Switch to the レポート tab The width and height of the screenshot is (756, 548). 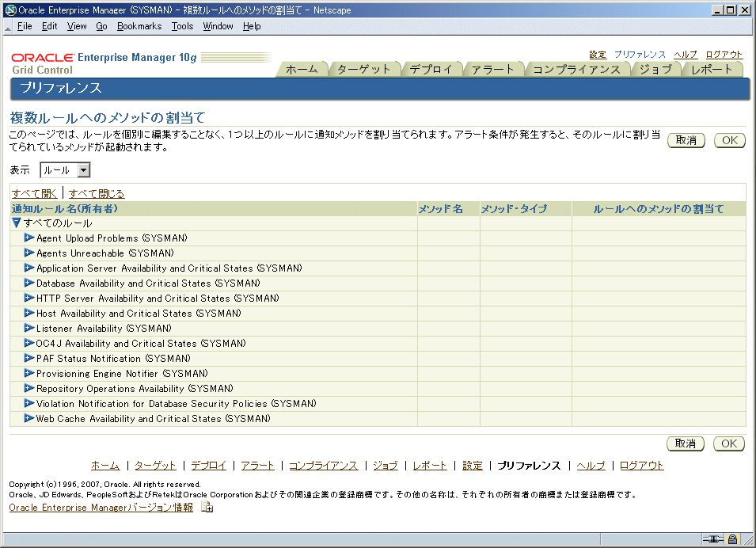tap(712, 70)
